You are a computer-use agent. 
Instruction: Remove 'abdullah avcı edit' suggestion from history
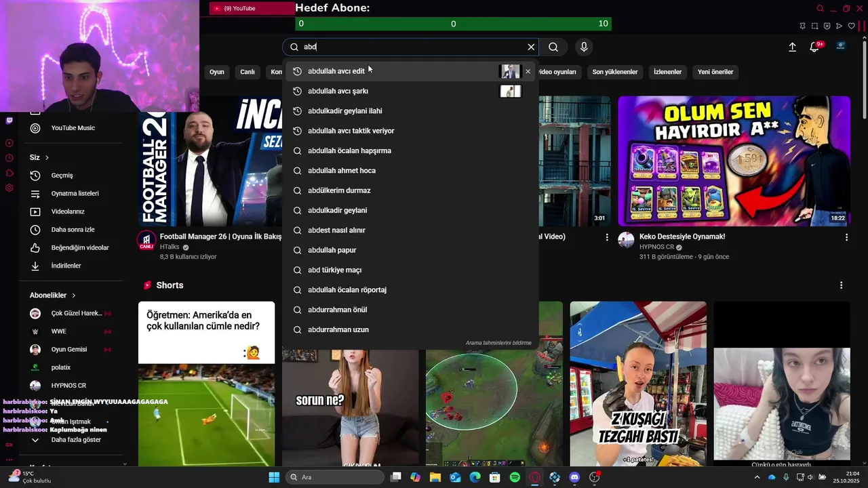click(x=528, y=71)
